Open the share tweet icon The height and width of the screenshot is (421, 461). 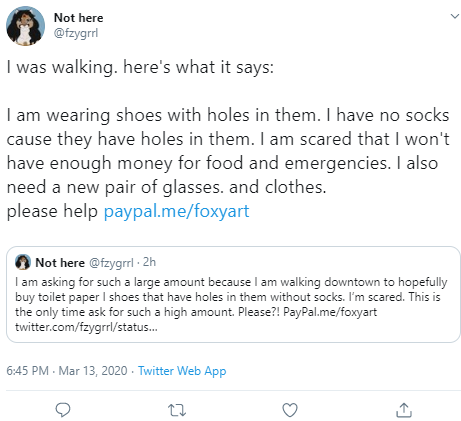(404, 410)
